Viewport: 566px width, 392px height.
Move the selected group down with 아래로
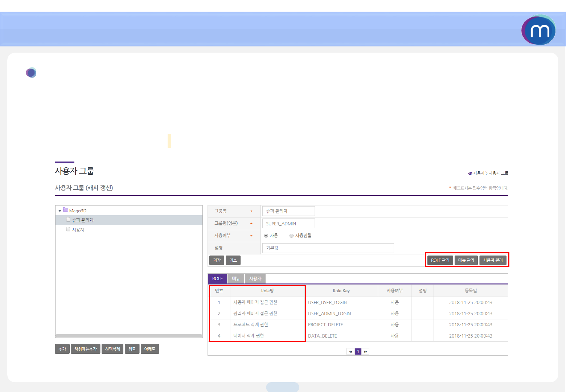tap(150, 349)
